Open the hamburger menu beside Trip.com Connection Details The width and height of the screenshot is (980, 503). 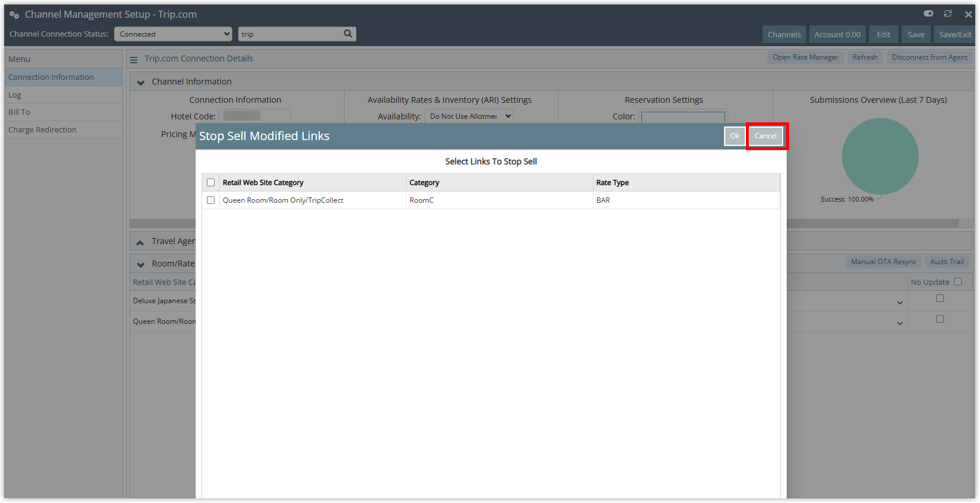tap(134, 59)
